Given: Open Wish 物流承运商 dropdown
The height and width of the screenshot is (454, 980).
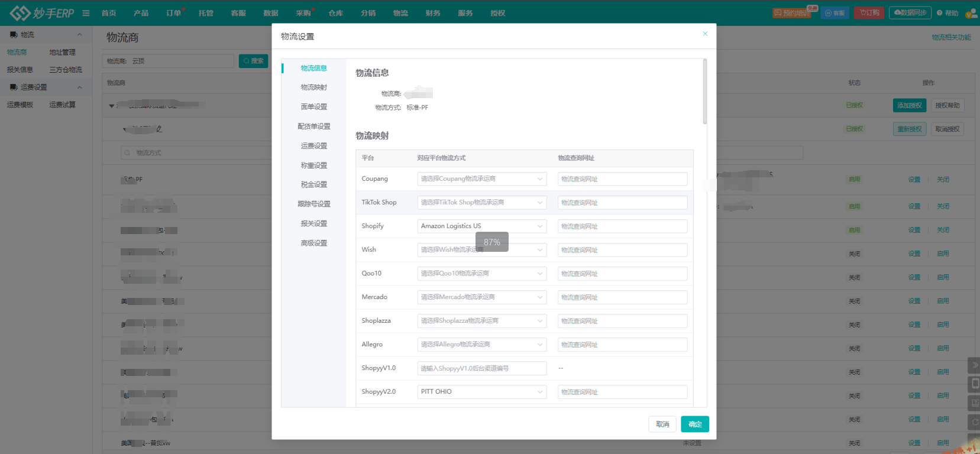Looking at the screenshot, I should point(482,249).
